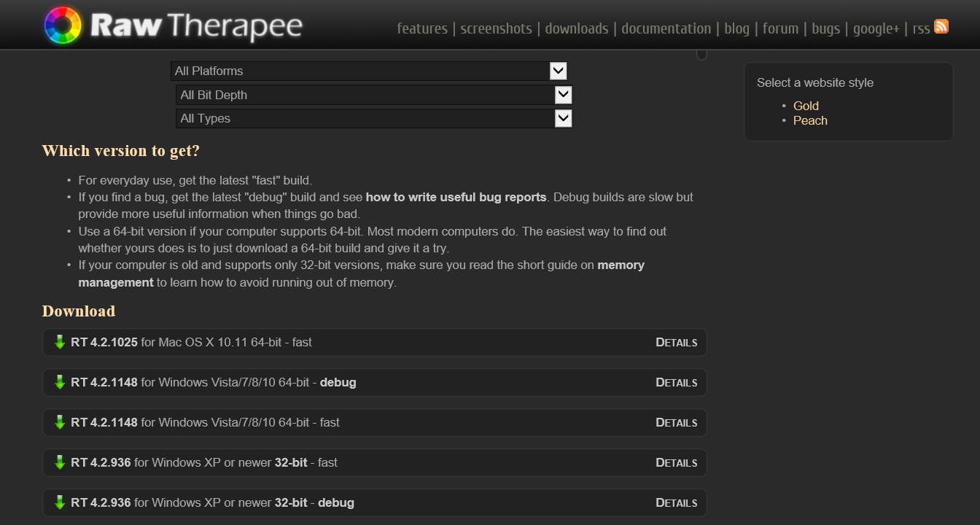Open the forum navigation item
The width and height of the screenshot is (980, 525).
pos(780,29)
